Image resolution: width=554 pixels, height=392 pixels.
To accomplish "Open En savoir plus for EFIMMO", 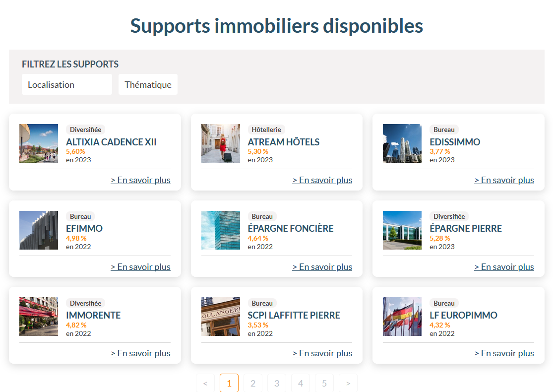I will [140, 266].
